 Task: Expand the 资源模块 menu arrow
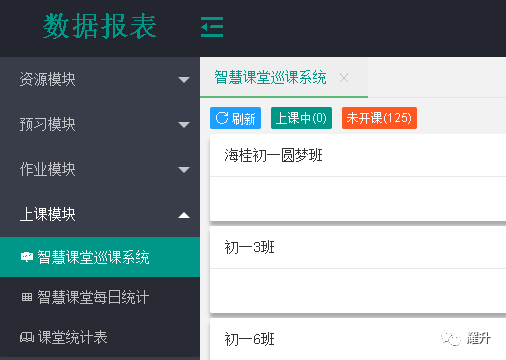tap(184, 80)
